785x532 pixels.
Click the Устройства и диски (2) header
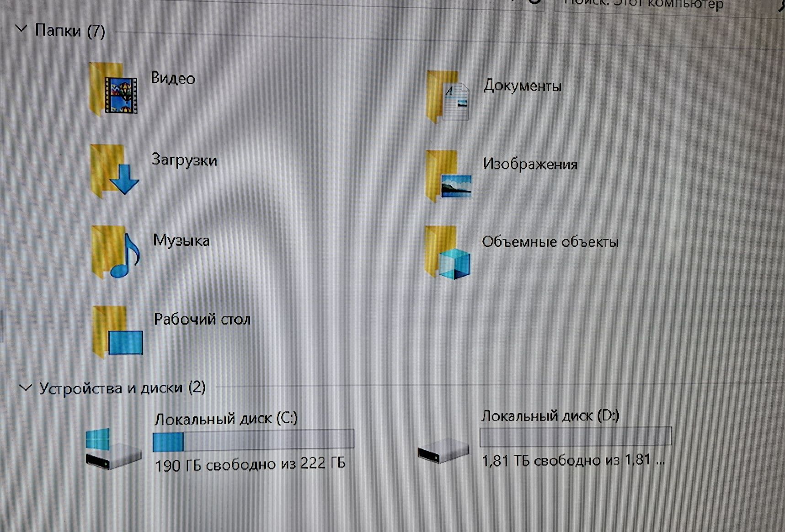pyautogui.click(x=122, y=388)
